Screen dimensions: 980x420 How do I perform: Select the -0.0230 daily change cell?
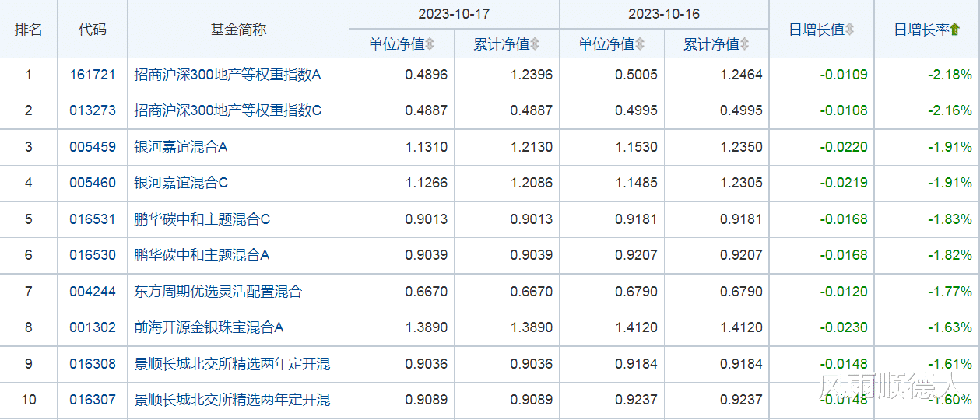tap(822, 327)
